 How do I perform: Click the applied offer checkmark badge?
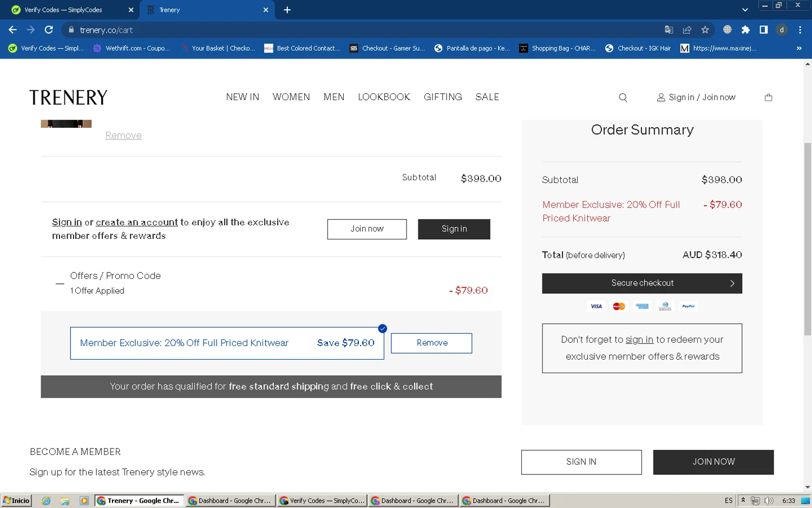pyautogui.click(x=383, y=329)
